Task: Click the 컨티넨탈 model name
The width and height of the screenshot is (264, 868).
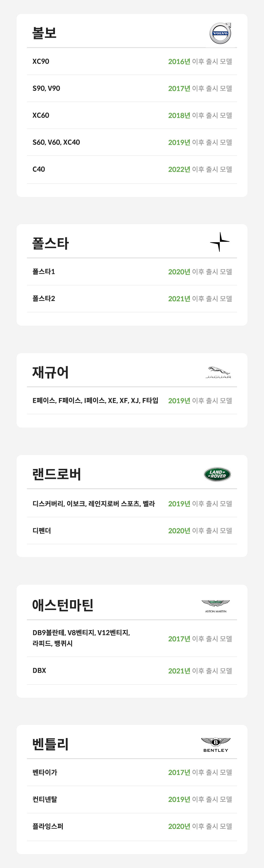Action: click(45, 799)
